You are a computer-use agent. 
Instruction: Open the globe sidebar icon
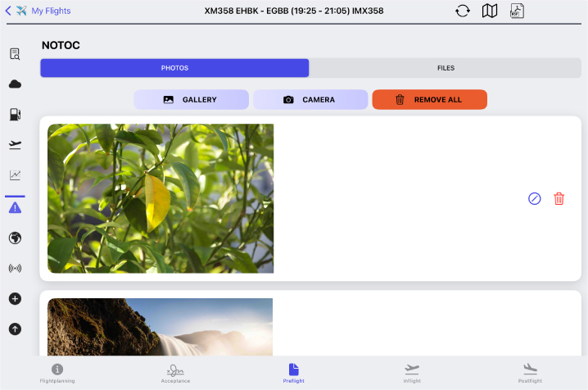(x=15, y=238)
